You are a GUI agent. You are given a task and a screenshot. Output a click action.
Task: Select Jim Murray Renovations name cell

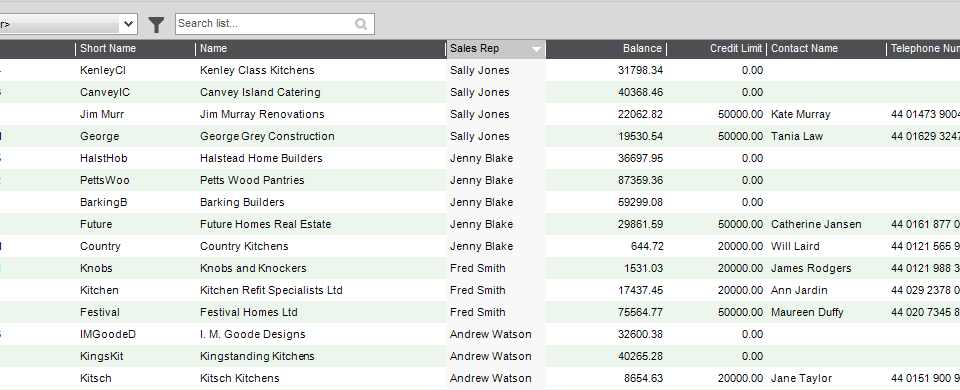coord(262,114)
